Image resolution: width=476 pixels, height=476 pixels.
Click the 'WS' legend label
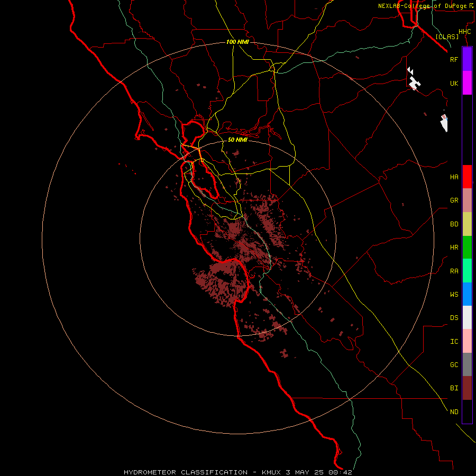454,294
